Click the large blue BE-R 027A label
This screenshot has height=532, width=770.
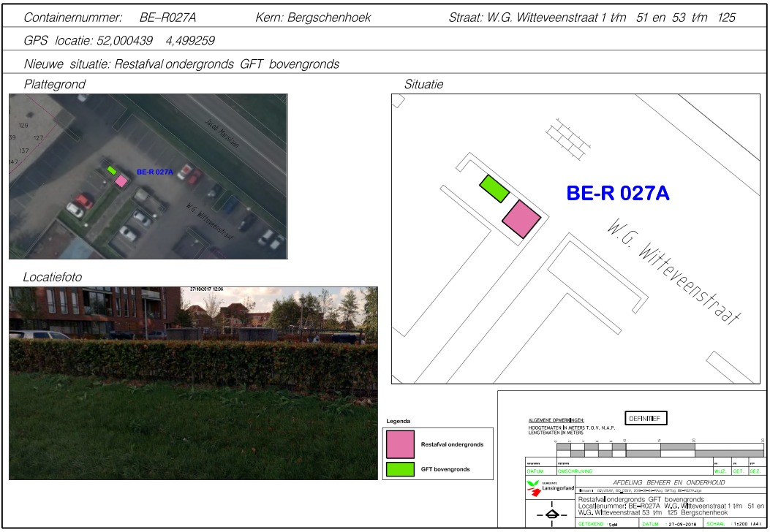618,194
